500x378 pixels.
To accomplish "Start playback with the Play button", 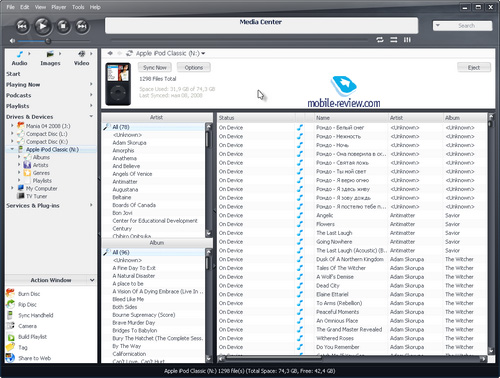I will point(42,26).
